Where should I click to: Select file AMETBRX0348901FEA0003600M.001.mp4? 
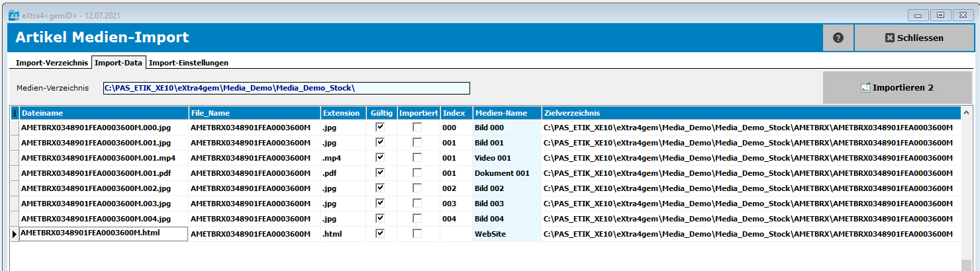(104, 157)
